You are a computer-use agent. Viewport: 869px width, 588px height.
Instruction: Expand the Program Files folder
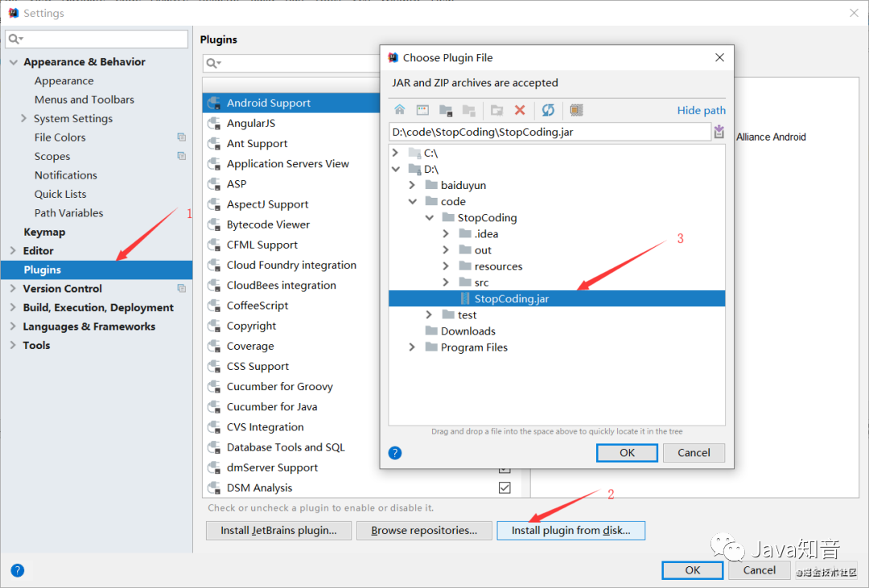click(412, 347)
